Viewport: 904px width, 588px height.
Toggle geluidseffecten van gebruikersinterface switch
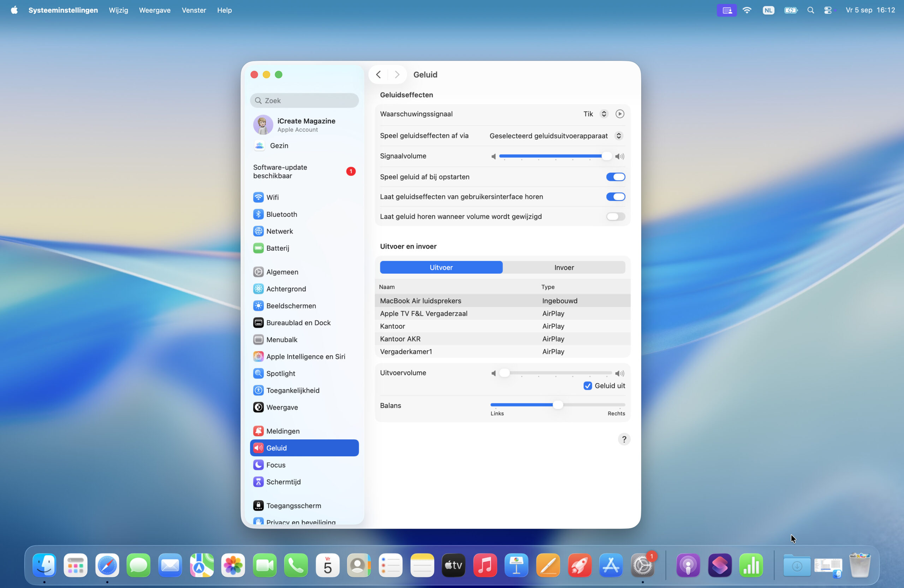tap(615, 197)
